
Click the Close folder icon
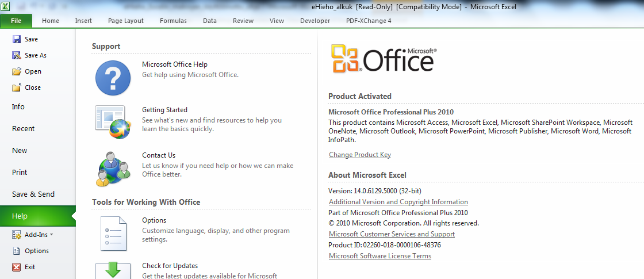point(17,87)
